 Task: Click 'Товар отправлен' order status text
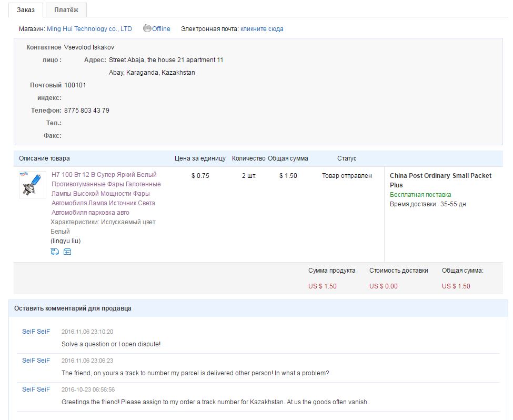(x=347, y=176)
